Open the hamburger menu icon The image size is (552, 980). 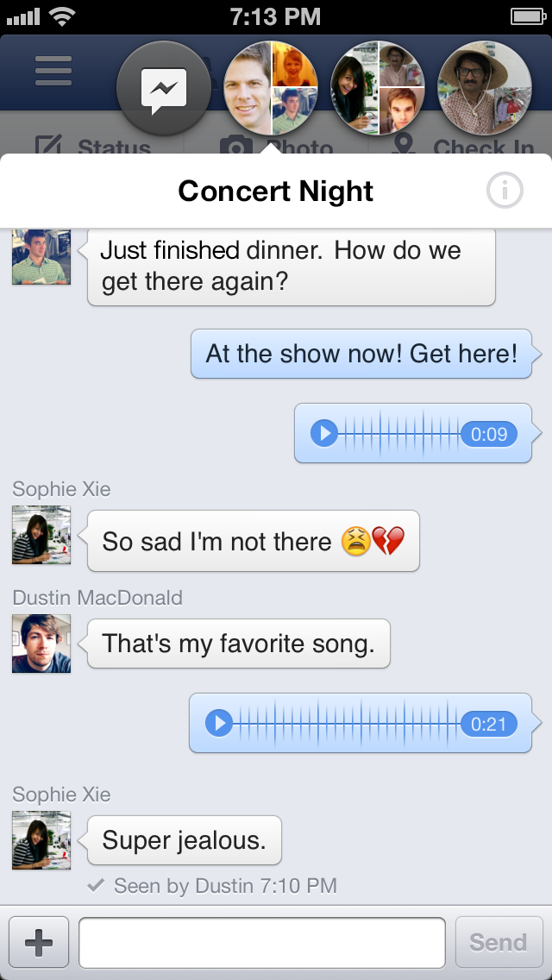tap(53, 71)
